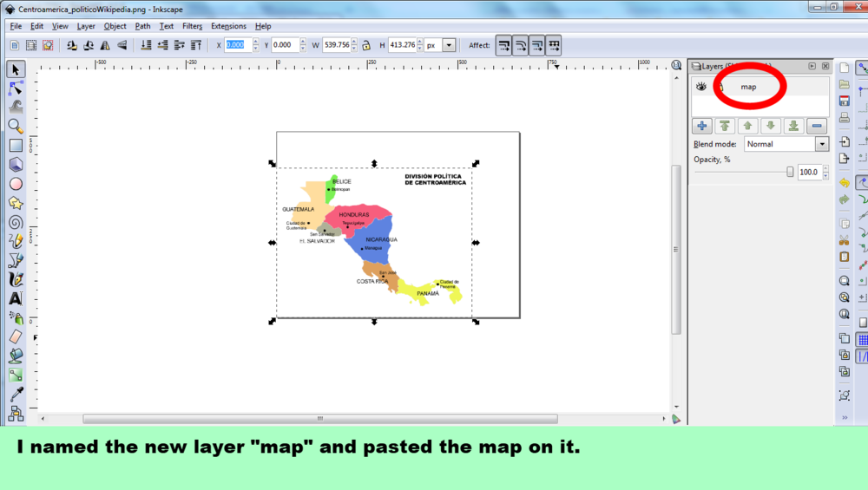Toggle visibility eye of map layer
Viewport: 868px width, 490px height.
coord(701,87)
